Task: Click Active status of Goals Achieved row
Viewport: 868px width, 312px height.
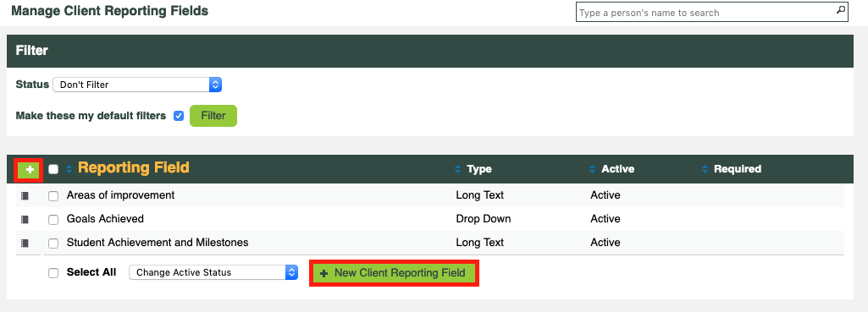Action: click(605, 219)
